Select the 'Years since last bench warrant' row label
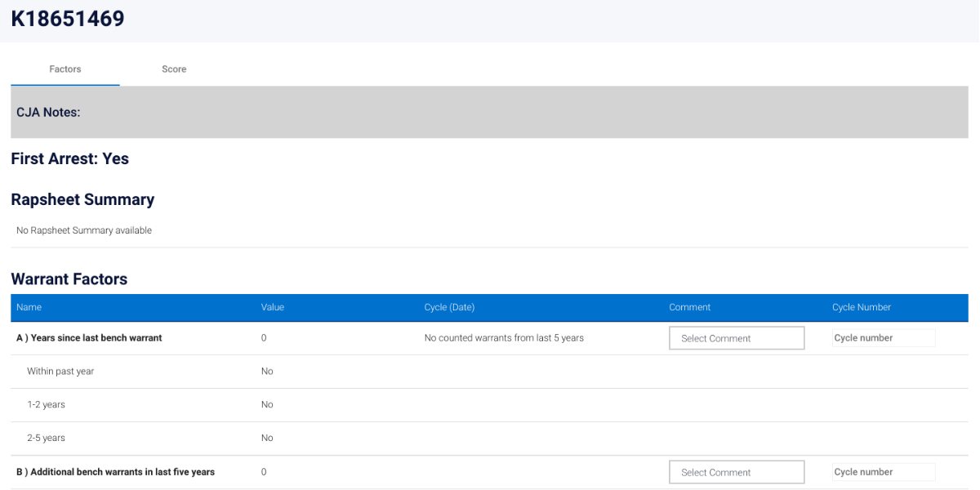 [89, 338]
